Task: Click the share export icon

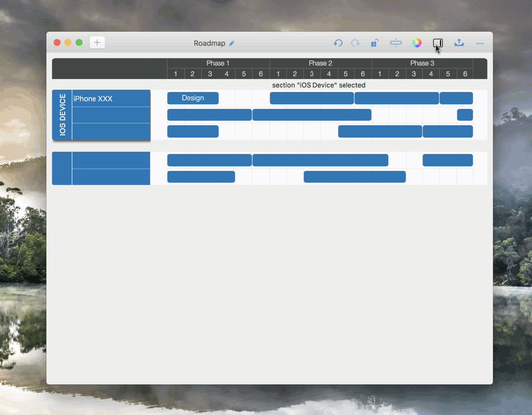Action: 459,43
